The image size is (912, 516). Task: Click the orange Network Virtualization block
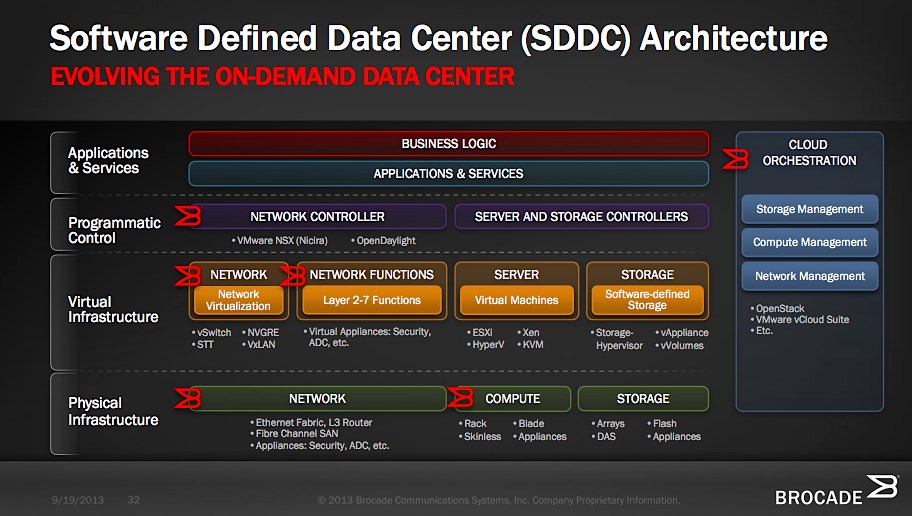[238, 300]
